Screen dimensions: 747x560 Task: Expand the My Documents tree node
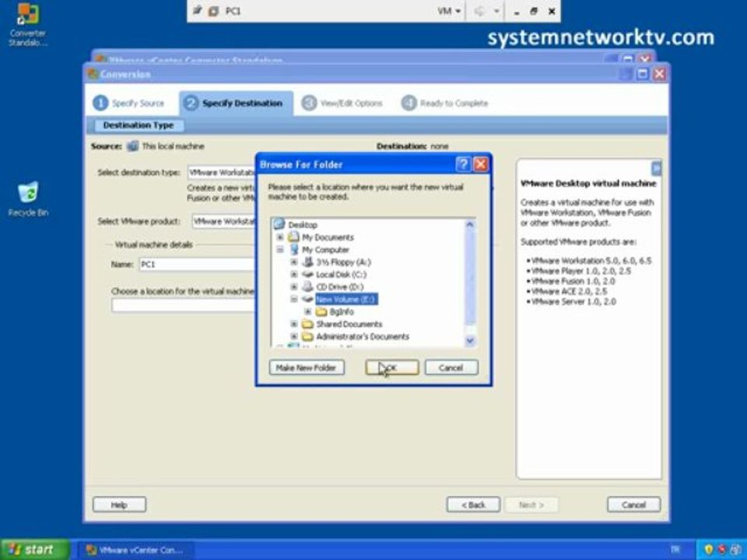click(280, 236)
